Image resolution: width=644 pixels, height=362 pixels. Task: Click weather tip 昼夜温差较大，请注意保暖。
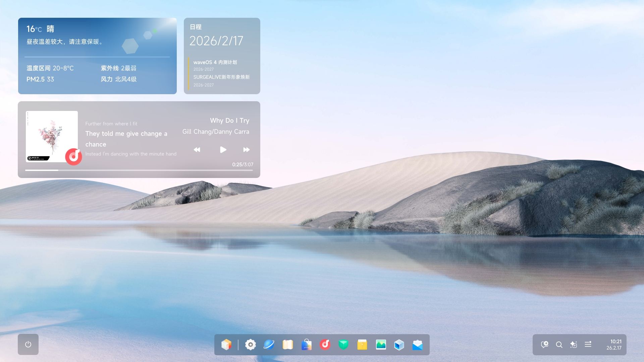click(x=66, y=42)
